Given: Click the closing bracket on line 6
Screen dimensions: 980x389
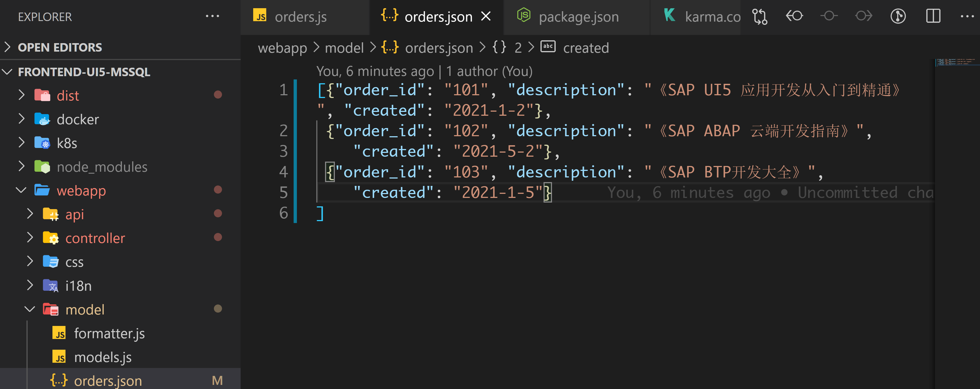Looking at the screenshot, I should click(x=320, y=213).
